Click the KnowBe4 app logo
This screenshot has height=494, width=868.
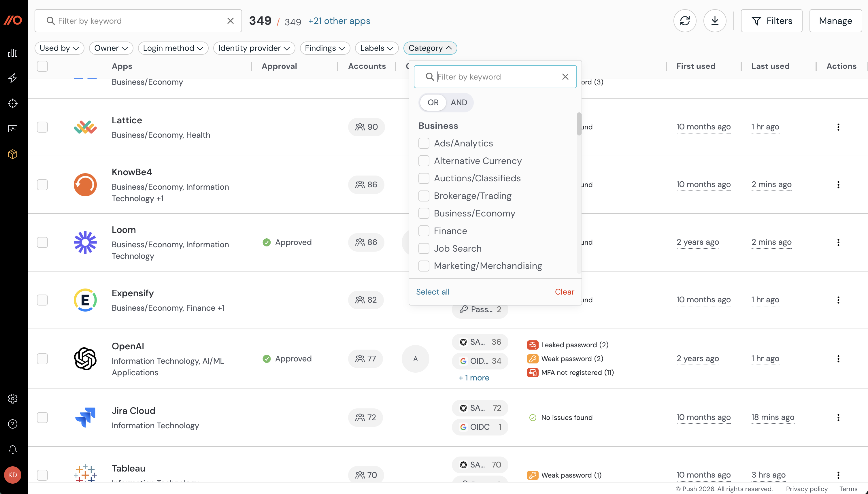tap(85, 184)
